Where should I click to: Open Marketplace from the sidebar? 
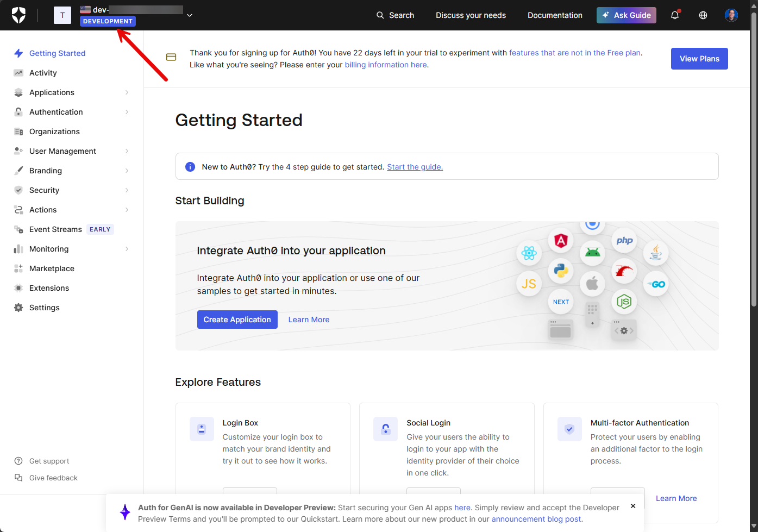coord(52,268)
